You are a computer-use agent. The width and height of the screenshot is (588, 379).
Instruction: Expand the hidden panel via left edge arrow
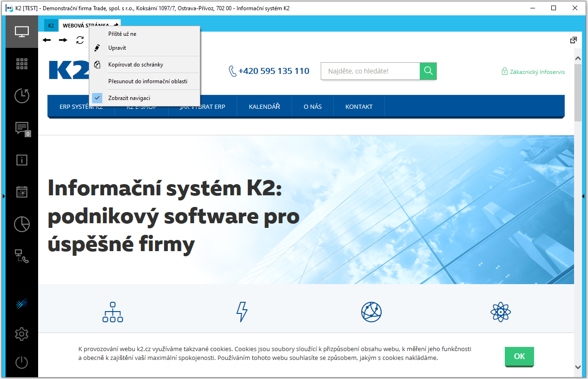tap(4, 196)
